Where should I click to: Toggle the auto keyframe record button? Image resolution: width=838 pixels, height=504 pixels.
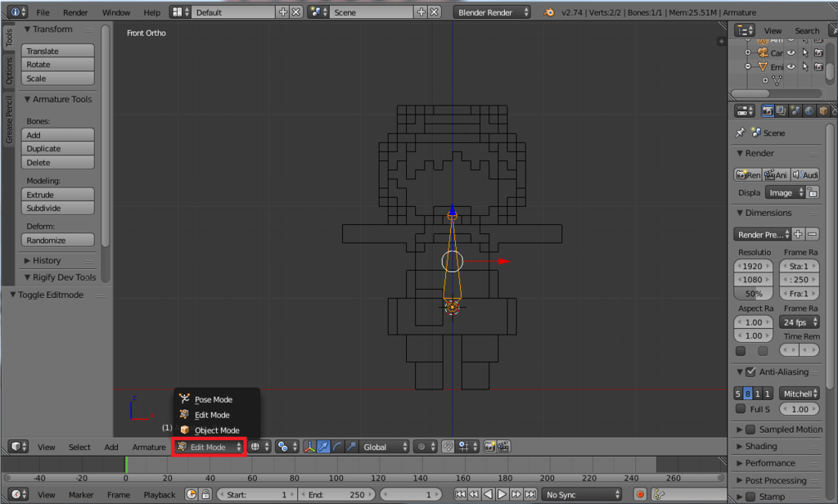[640, 494]
